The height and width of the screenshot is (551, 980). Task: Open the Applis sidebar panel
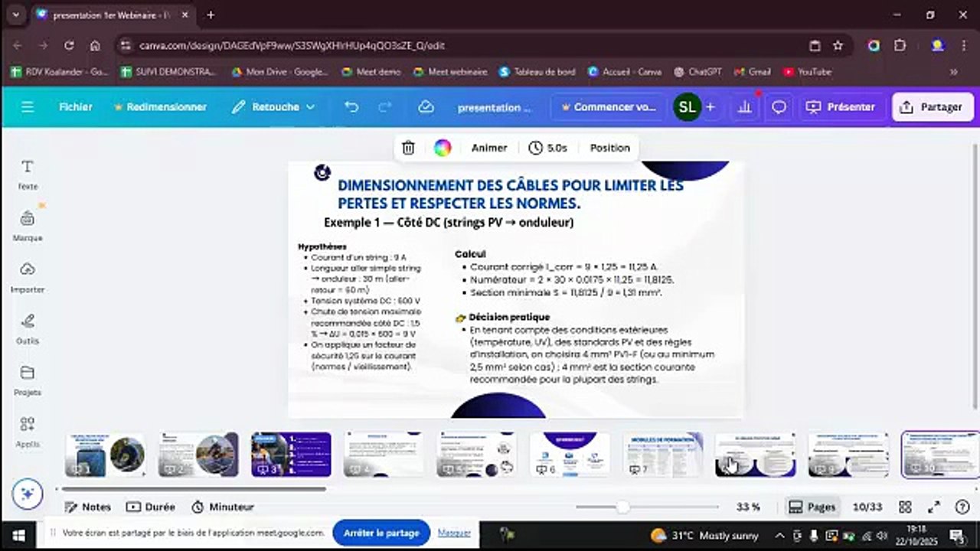tap(28, 431)
